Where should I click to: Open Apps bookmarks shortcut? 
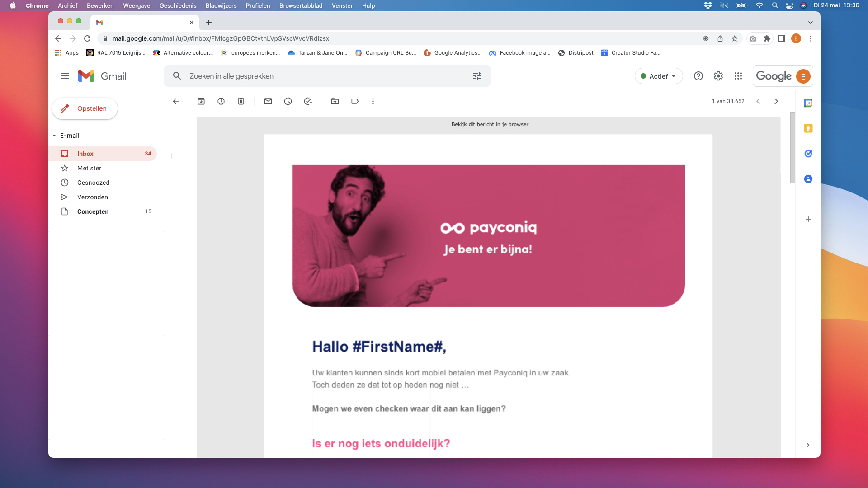(x=67, y=53)
